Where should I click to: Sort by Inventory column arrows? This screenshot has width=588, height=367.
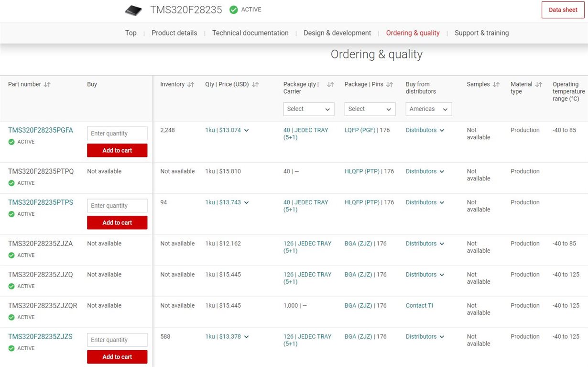pos(191,84)
